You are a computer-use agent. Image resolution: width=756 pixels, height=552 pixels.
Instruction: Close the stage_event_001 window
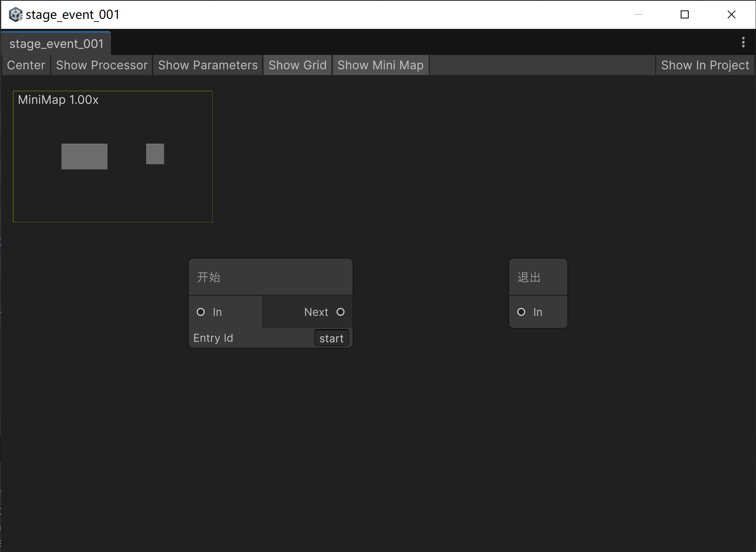731,14
